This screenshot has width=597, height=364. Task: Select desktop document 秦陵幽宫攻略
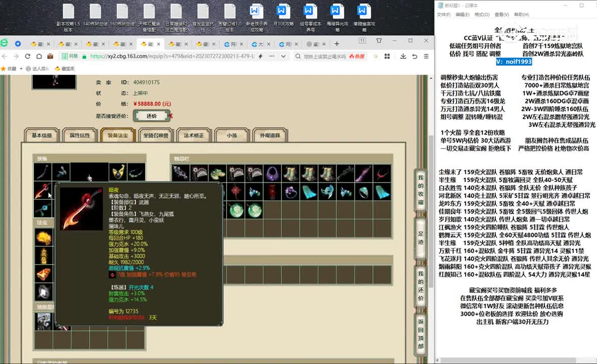pos(364,18)
